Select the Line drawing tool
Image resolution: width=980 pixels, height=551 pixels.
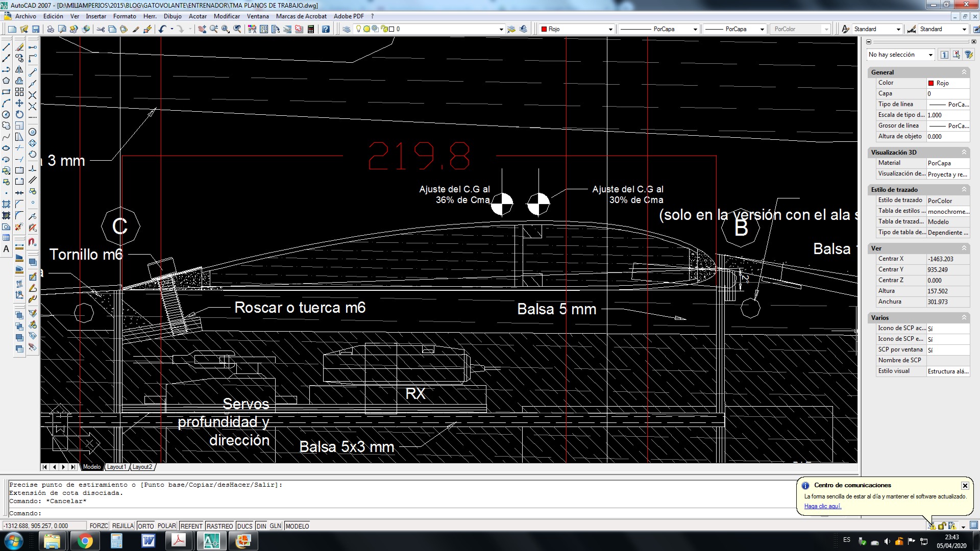pos(6,47)
